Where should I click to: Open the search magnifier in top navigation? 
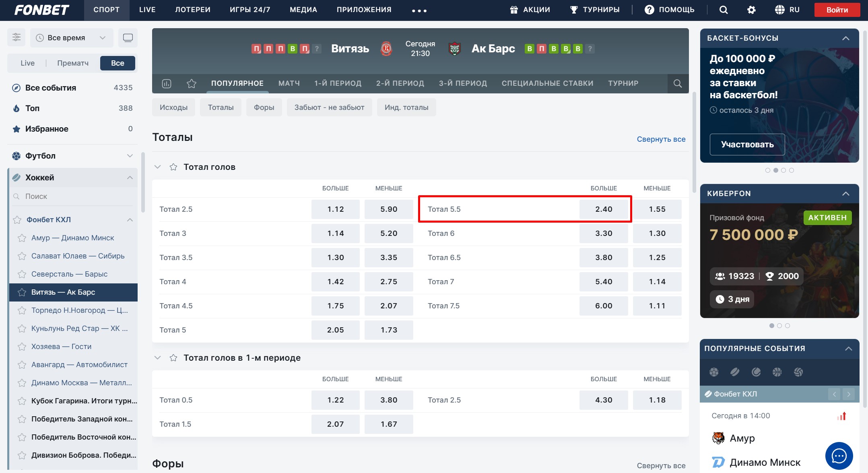click(x=723, y=10)
